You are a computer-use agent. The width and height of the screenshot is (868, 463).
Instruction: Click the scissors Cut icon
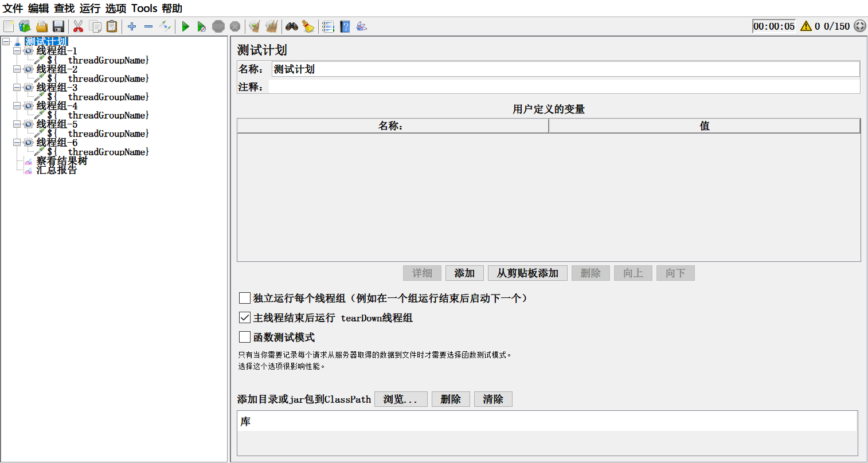point(79,26)
